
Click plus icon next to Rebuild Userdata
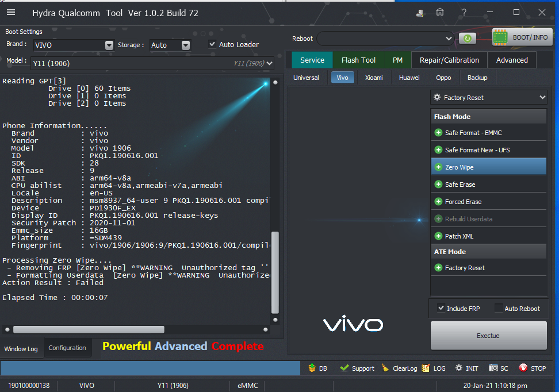click(438, 219)
